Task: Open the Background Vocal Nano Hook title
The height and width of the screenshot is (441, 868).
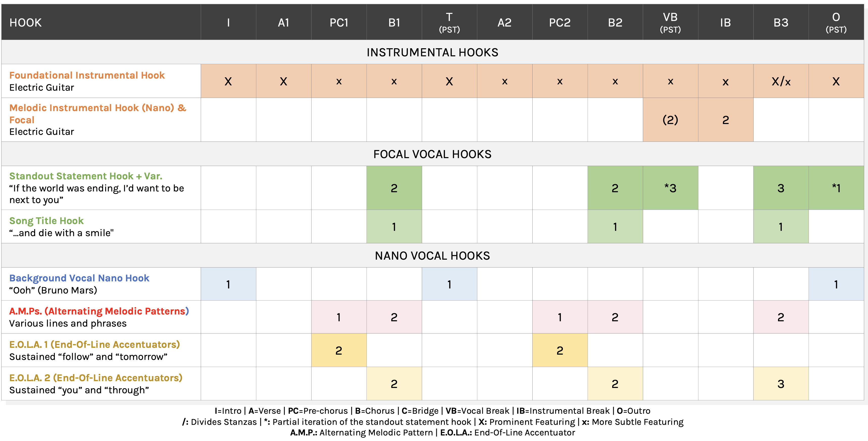Action: (x=79, y=278)
